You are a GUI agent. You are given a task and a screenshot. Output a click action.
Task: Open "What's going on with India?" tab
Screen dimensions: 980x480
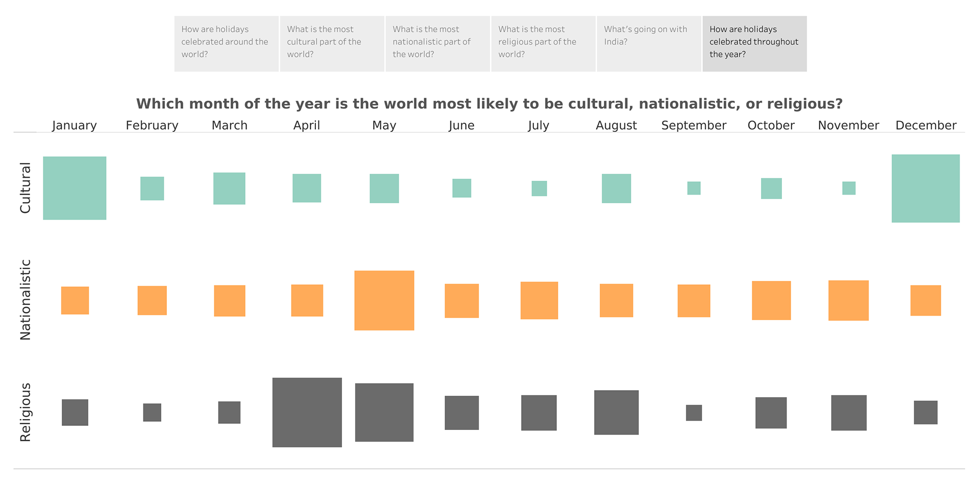[649, 43]
